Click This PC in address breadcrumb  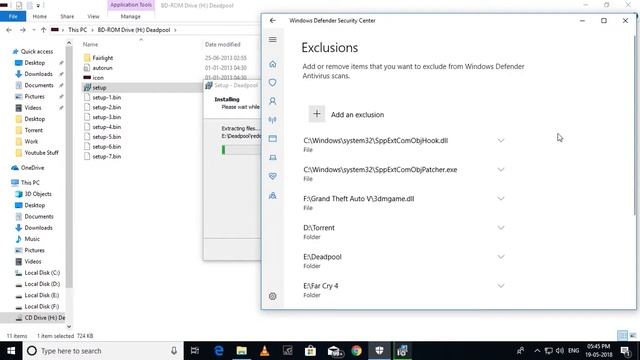tap(78, 30)
